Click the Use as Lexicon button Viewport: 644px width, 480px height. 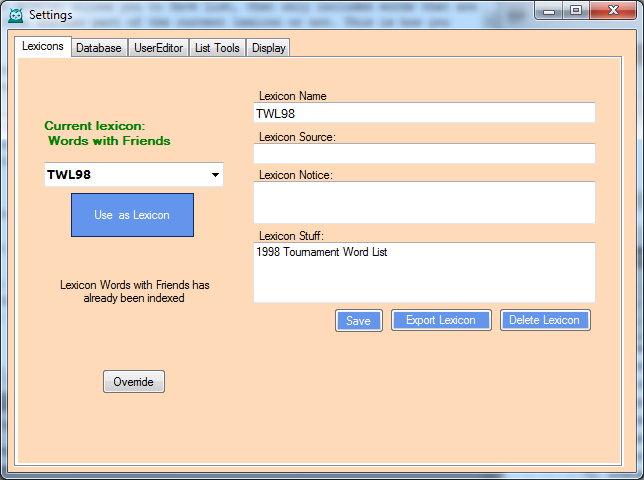pyautogui.click(x=132, y=215)
